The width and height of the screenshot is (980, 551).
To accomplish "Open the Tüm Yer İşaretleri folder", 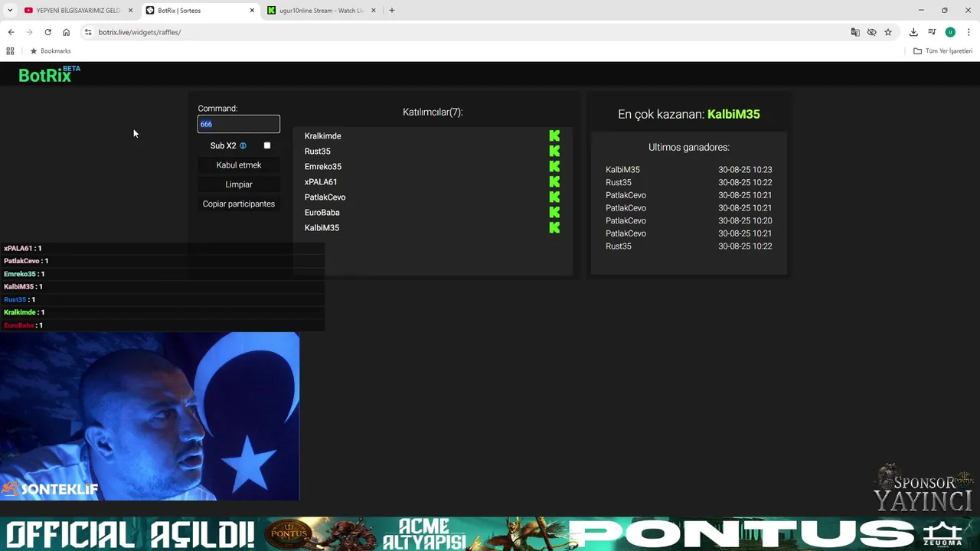I will pos(943,51).
